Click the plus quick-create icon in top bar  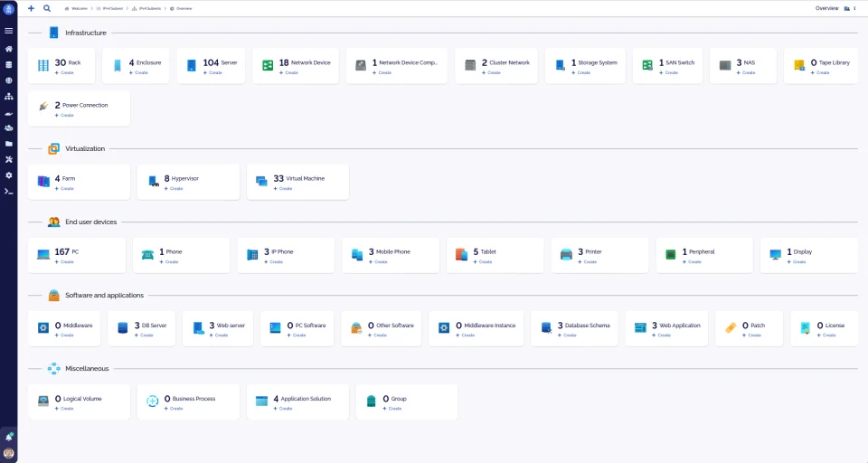[31, 8]
